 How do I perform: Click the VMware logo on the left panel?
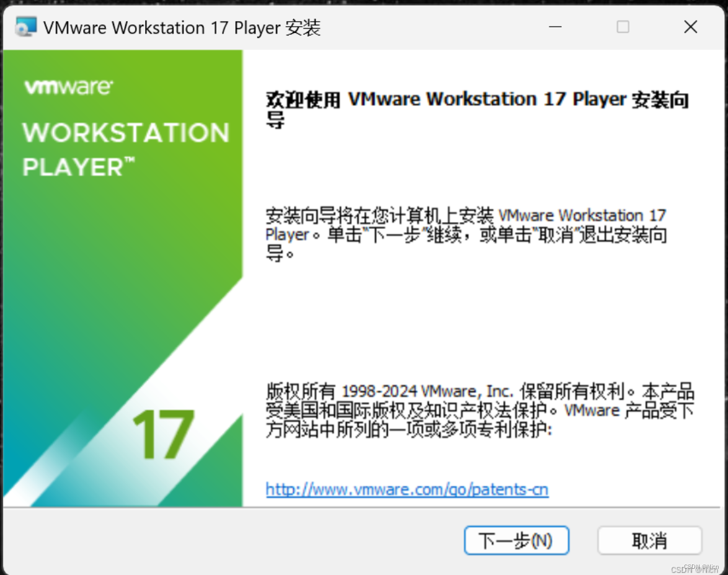click(x=68, y=87)
